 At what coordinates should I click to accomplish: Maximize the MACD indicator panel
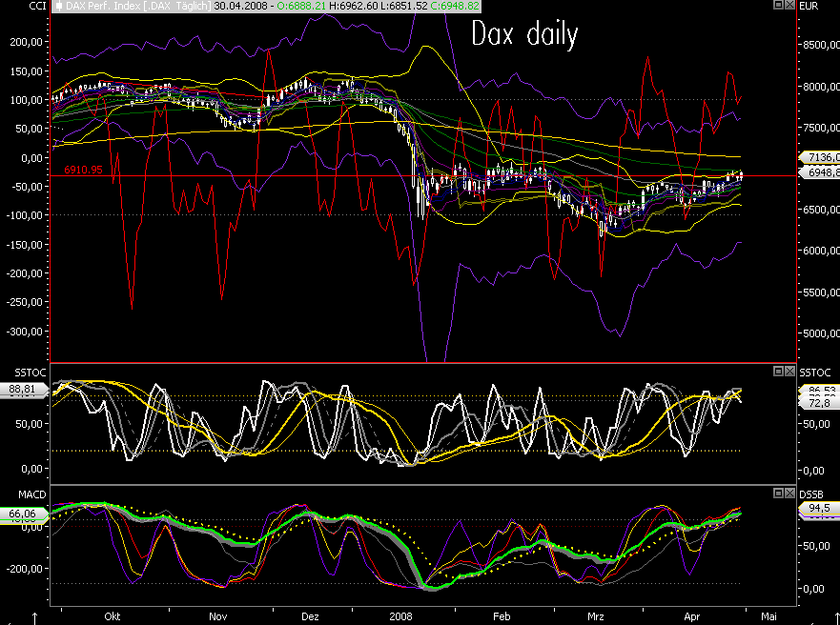[778, 493]
